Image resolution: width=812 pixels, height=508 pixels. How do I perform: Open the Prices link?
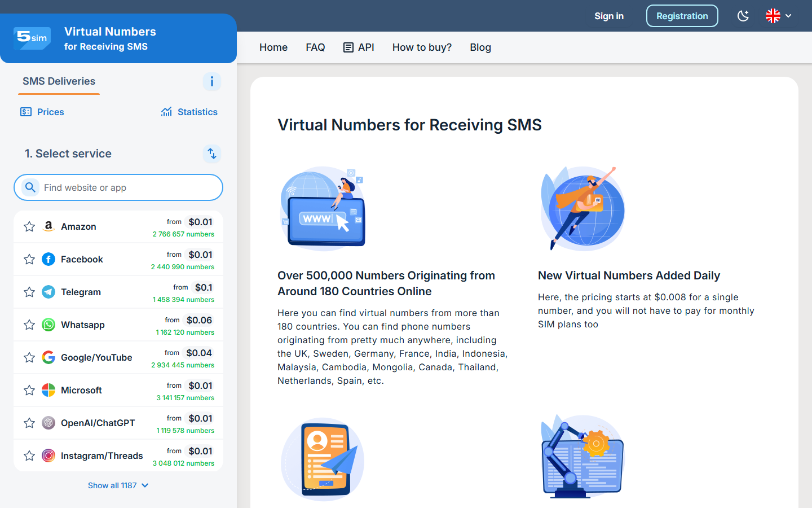pos(42,112)
